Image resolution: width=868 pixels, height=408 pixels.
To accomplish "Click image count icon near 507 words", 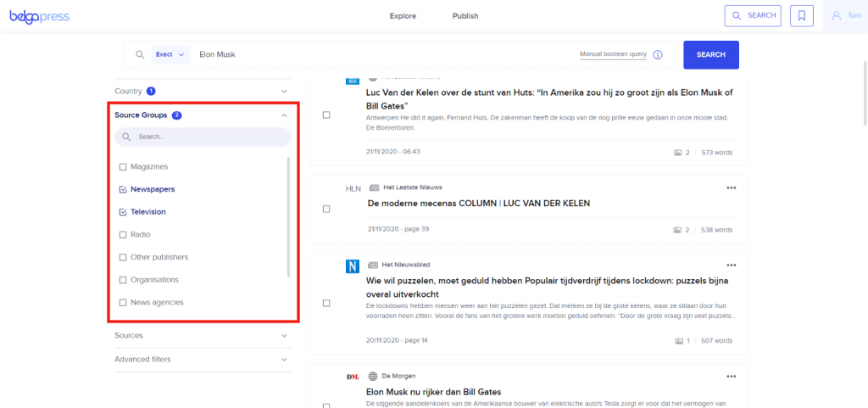I will click(x=679, y=341).
